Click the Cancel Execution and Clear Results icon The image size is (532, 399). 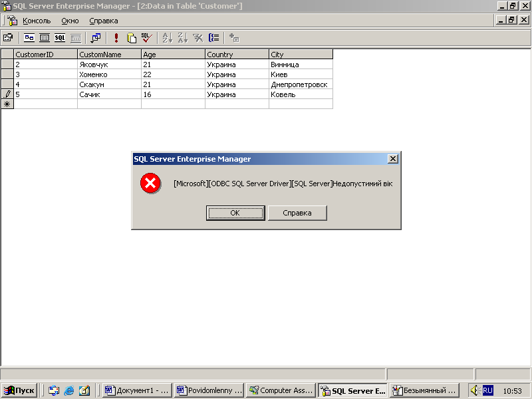tap(132, 38)
